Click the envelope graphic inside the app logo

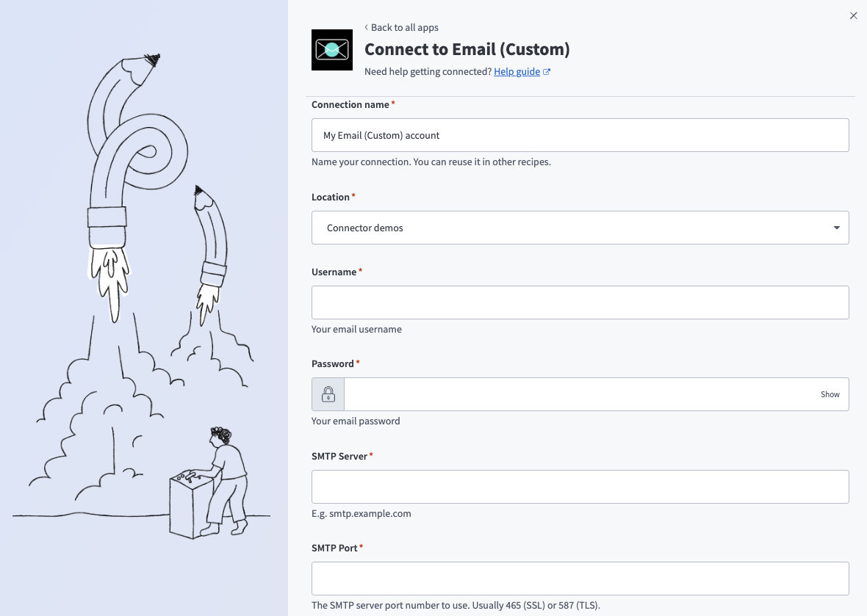click(331, 50)
